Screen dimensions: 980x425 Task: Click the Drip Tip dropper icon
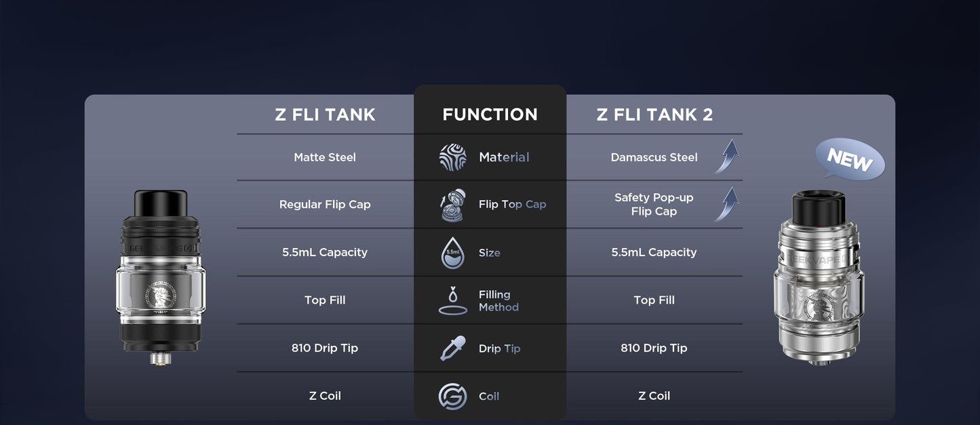click(x=452, y=348)
